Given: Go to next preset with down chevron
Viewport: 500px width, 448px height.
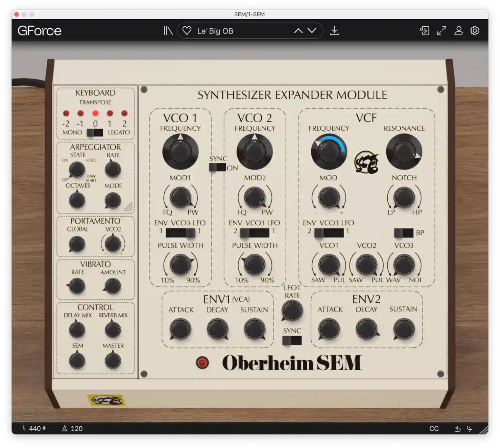Looking at the screenshot, I should (312, 31).
